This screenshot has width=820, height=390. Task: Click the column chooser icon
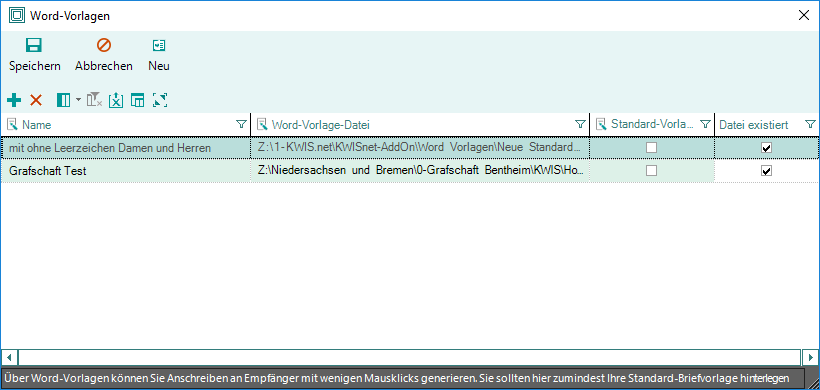click(x=63, y=100)
